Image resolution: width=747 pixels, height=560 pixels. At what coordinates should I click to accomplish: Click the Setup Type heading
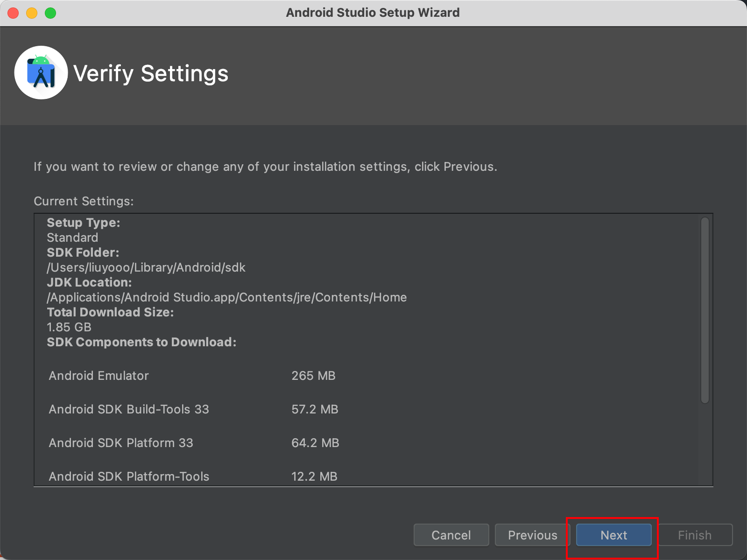(x=84, y=223)
